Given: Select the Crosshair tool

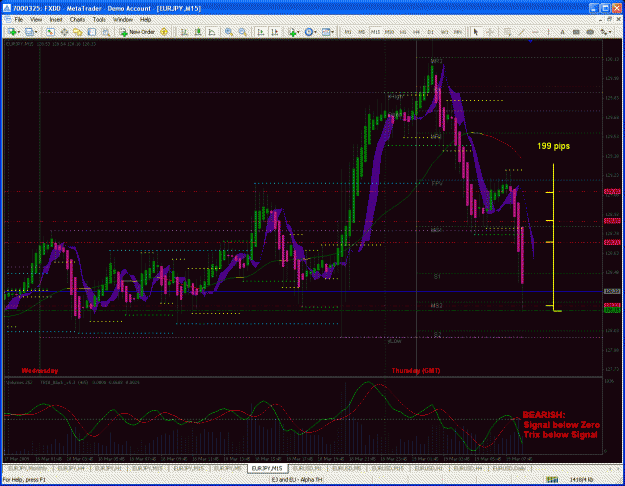Looking at the screenshot, I should [x=490, y=32].
